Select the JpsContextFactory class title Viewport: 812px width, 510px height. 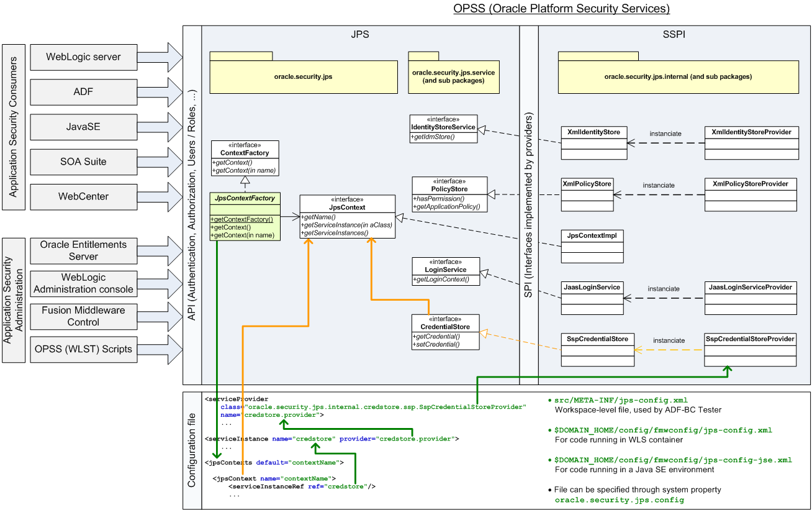point(245,198)
